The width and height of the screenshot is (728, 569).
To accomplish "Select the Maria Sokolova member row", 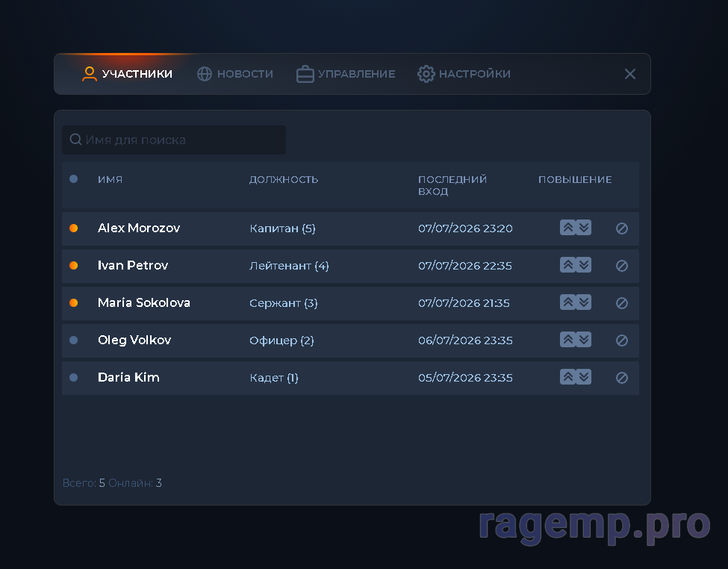I will tap(350, 303).
